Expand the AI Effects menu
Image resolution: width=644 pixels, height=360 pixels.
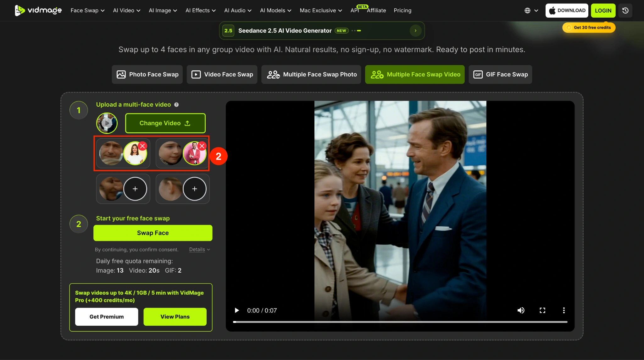pyautogui.click(x=201, y=10)
